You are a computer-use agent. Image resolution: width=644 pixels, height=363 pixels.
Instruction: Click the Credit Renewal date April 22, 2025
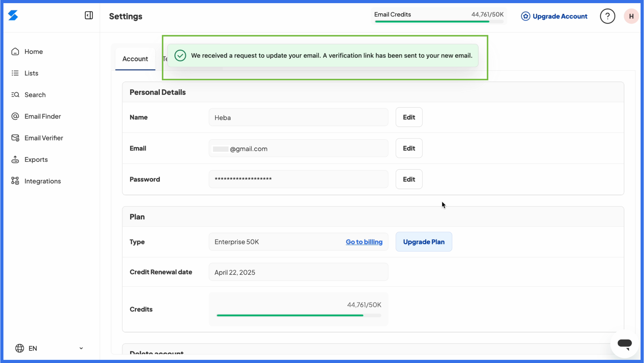(298, 272)
